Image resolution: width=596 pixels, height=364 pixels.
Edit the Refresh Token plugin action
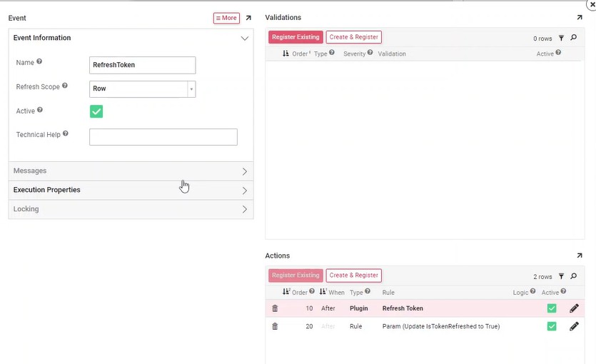(574, 308)
